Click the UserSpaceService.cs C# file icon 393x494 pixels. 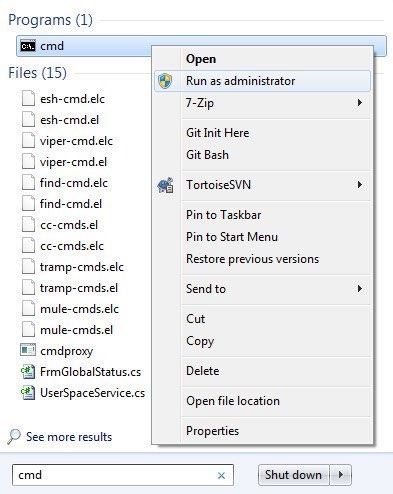pos(28,393)
